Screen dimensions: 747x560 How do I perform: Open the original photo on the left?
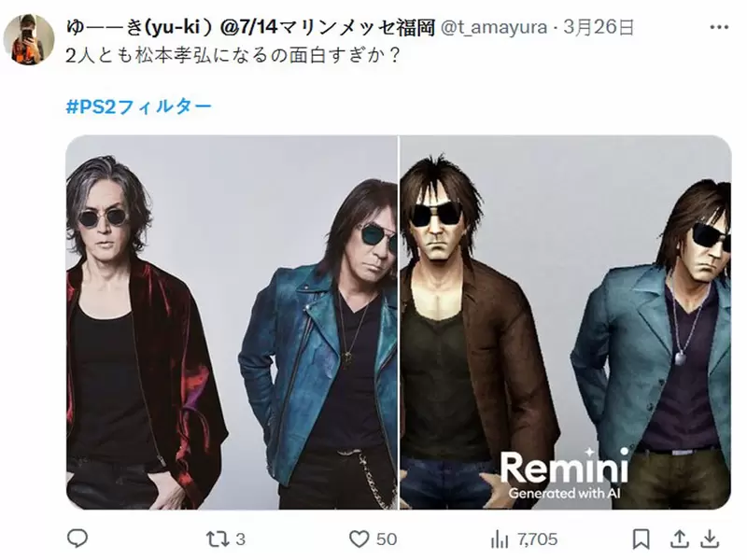point(232,322)
